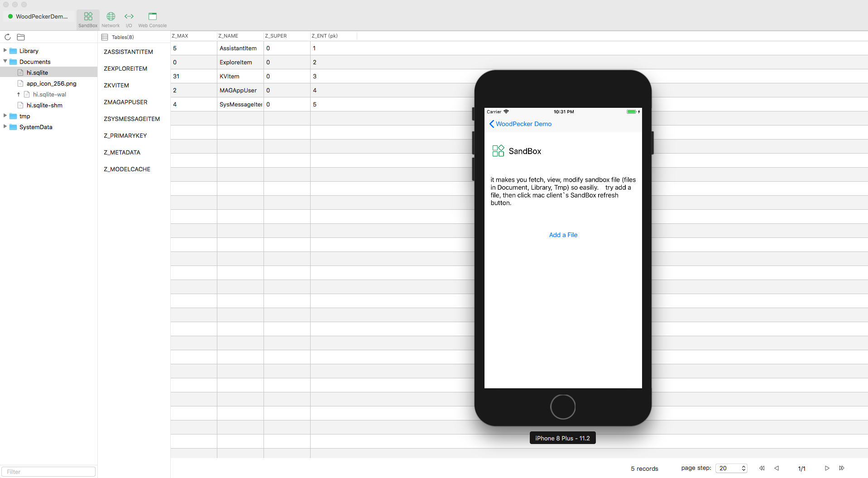Switch to the Network tool
This screenshot has width=868, height=478.
[110, 19]
